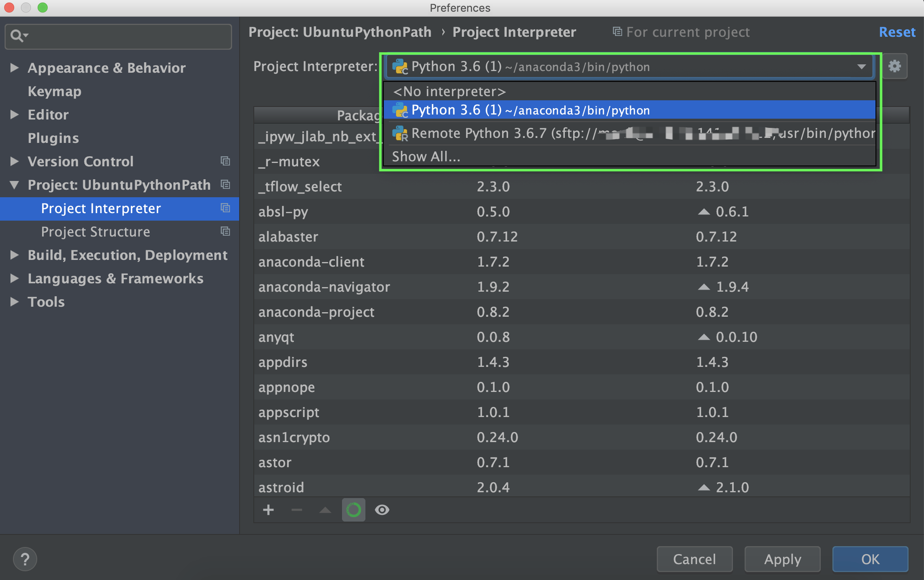Select the astor package row
924x580 pixels.
pyautogui.click(x=582, y=462)
